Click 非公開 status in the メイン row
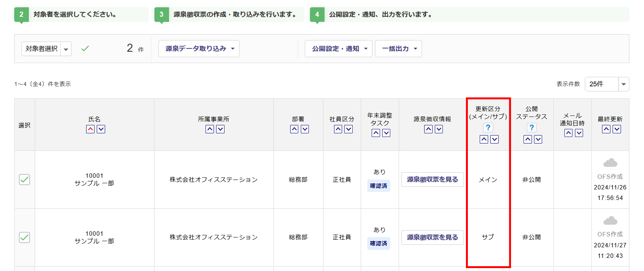Image resolution: width=644 pixels, height=271 pixels. click(532, 180)
